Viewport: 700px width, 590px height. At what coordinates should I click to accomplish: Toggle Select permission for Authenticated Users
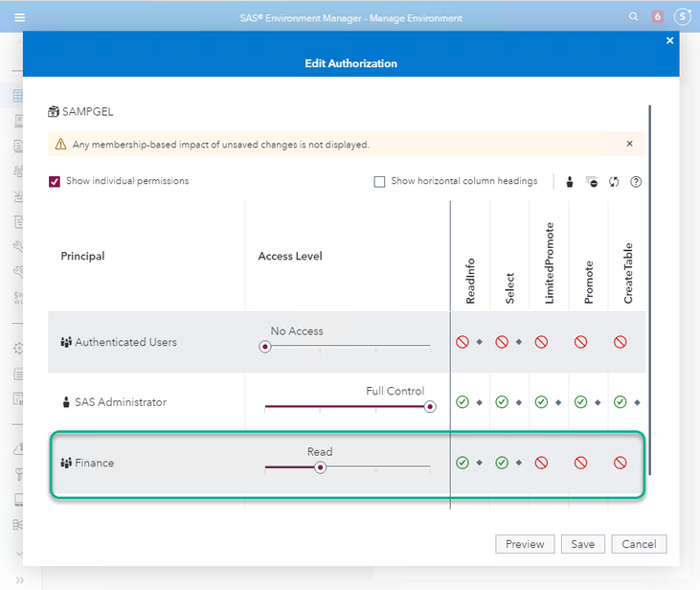pyautogui.click(x=502, y=342)
